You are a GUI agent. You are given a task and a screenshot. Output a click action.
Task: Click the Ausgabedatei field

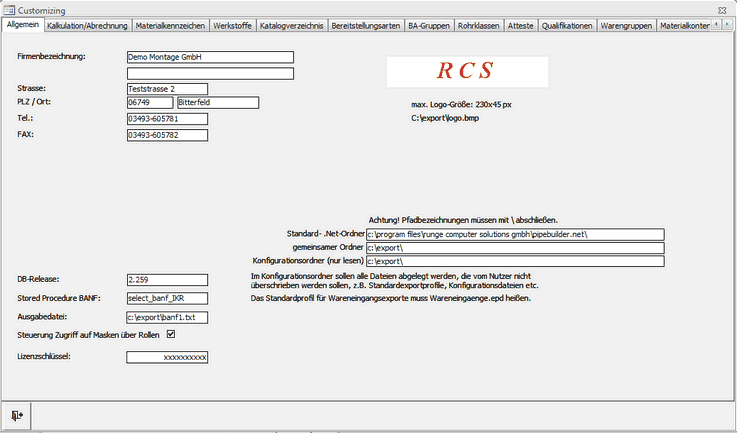(167, 318)
